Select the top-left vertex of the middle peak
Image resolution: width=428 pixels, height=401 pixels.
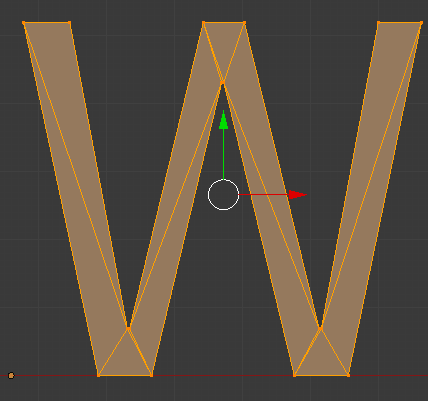click(x=204, y=23)
